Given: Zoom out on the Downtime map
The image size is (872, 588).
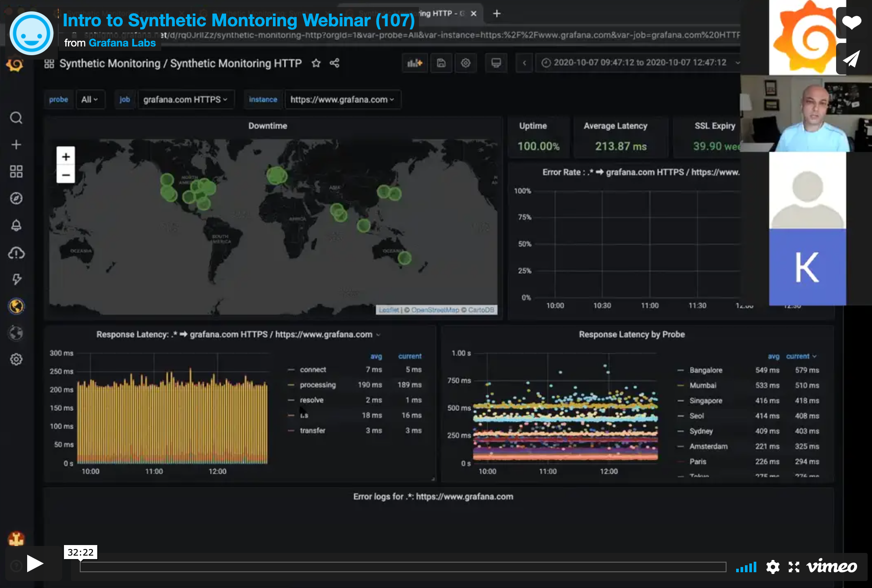Looking at the screenshot, I should point(66,175).
